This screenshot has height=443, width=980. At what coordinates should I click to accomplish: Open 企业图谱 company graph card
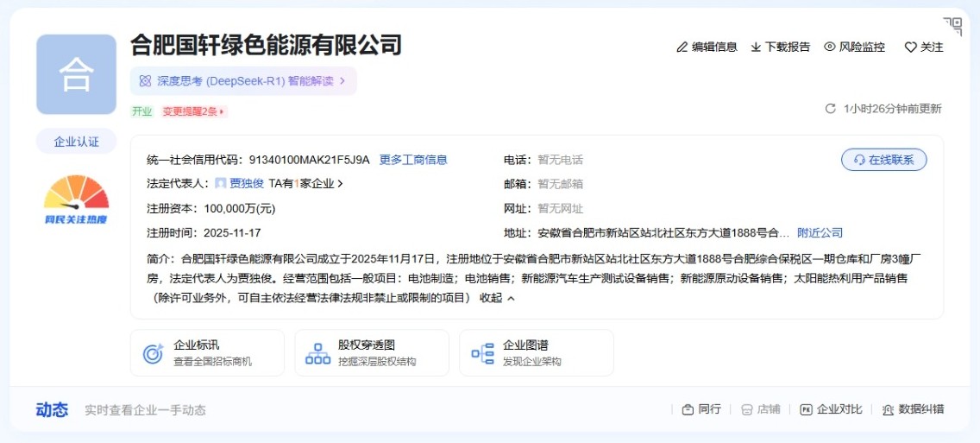click(536, 352)
